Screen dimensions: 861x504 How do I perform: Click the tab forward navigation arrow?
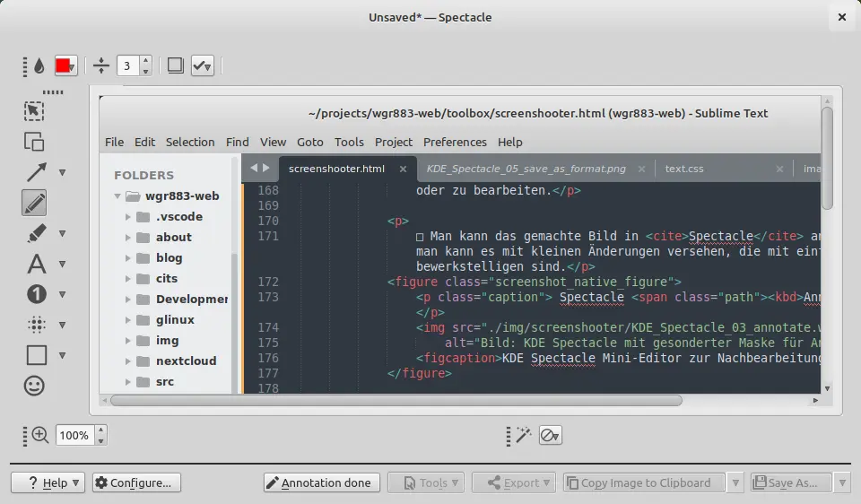click(x=266, y=168)
